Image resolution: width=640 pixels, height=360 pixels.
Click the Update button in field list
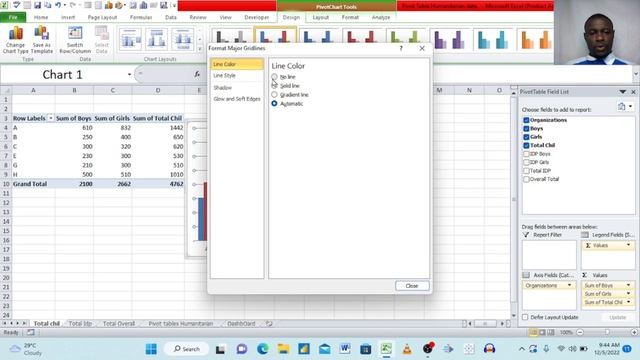pyautogui.click(x=617, y=317)
